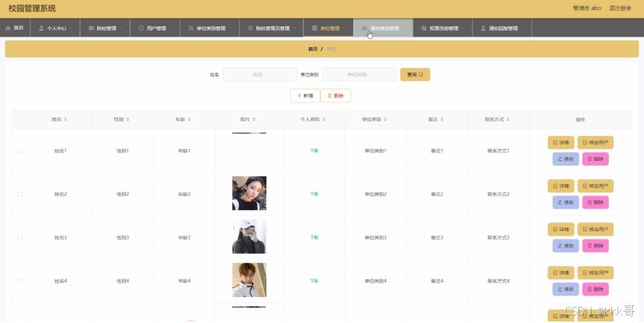The height and width of the screenshot is (323, 644).
Task: Open the photo thumbnail in row 姓名2
Action: [x=250, y=193]
